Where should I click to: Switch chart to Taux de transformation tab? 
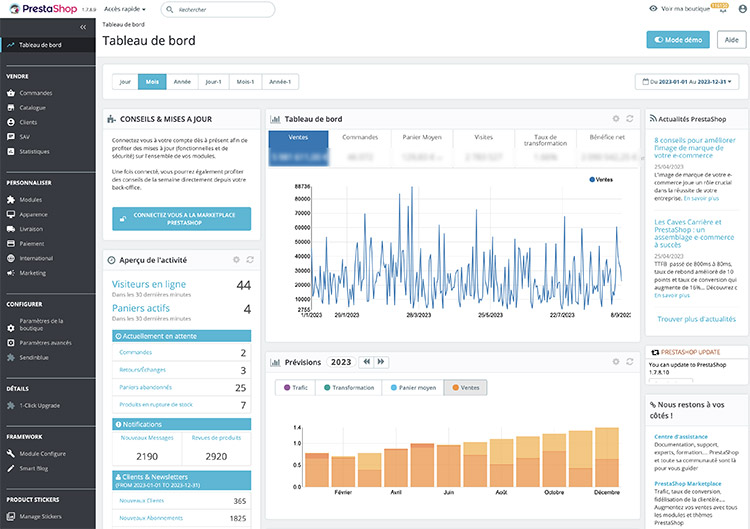(x=545, y=148)
